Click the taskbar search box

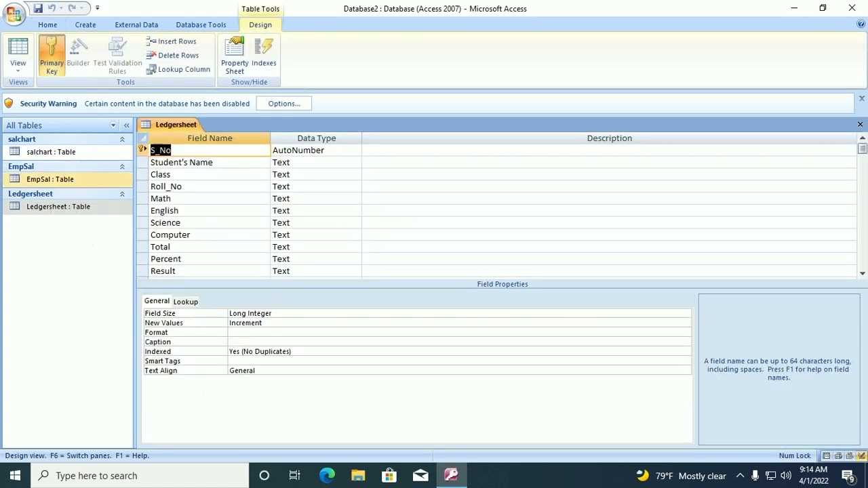coord(140,476)
